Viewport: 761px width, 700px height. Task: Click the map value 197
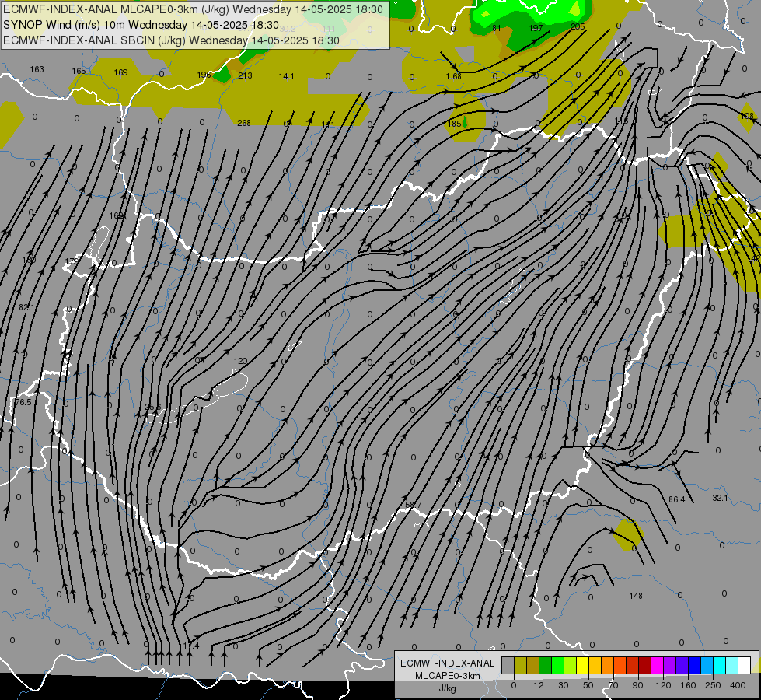(x=536, y=28)
